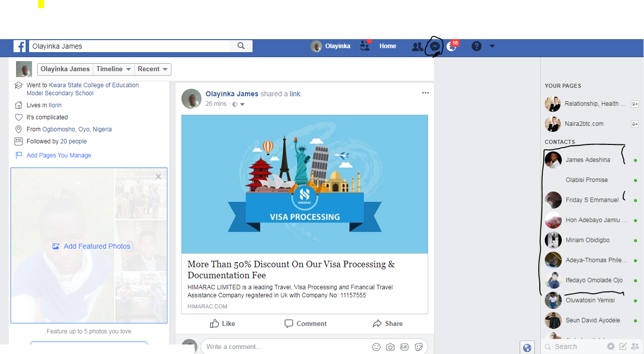Open account menu dropdown arrow in top bar

(492, 46)
